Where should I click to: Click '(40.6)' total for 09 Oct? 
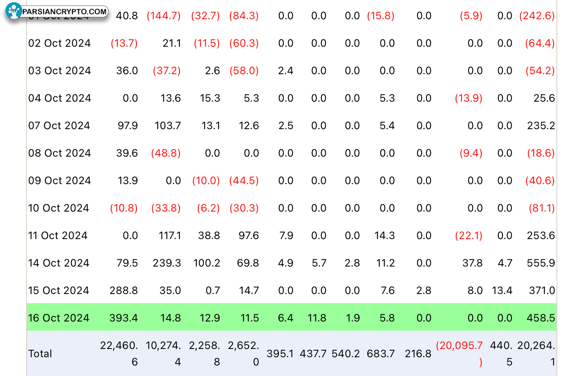[540, 180]
